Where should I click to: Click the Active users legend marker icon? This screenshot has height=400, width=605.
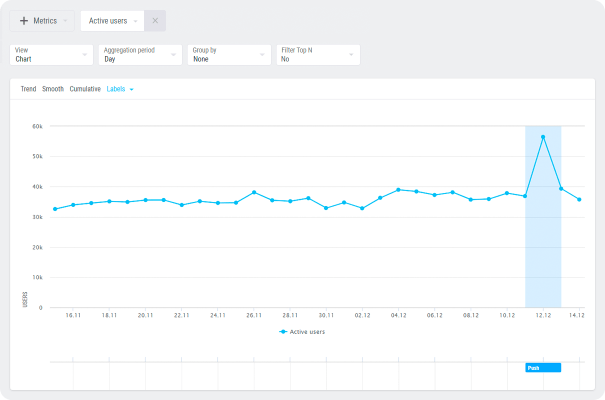pos(284,331)
